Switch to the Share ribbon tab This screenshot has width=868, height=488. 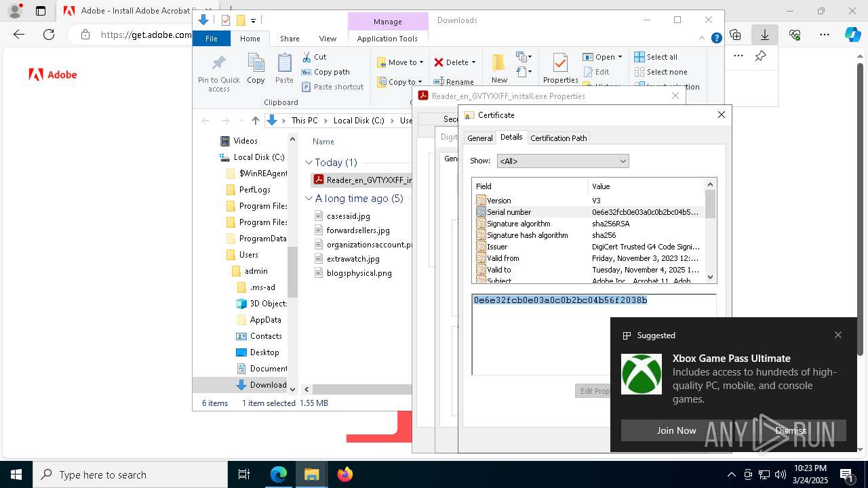(x=290, y=39)
